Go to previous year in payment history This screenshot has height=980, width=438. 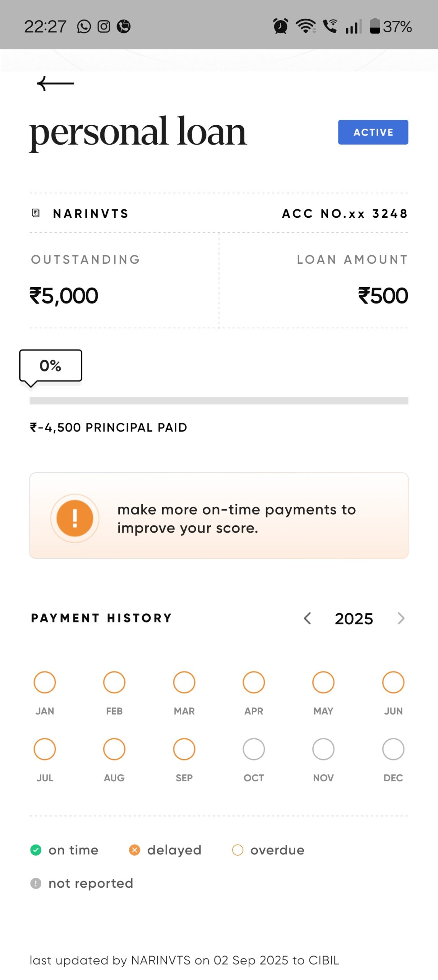pos(307,618)
